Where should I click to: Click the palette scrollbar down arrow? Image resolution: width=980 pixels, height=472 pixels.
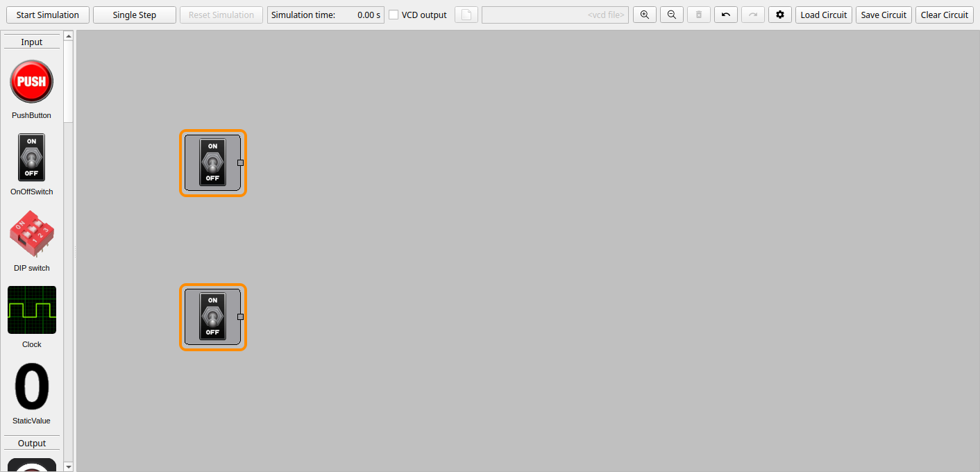point(68,466)
